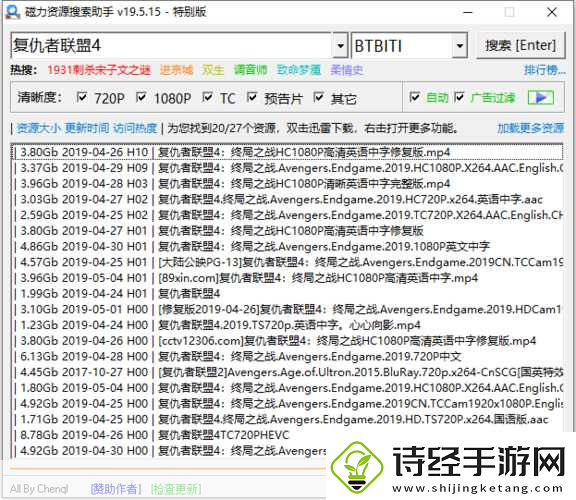Image resolution: width=576 pixels, height=500 pixels.
Task: Click the 搜索 [Enter] button
Action: tap(521, 46)
